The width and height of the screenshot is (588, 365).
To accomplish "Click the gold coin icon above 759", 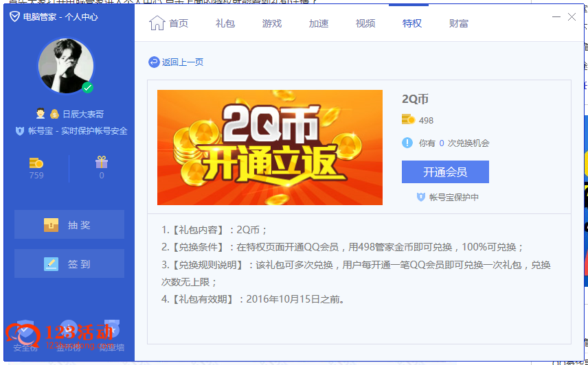I will coord(36,163).
